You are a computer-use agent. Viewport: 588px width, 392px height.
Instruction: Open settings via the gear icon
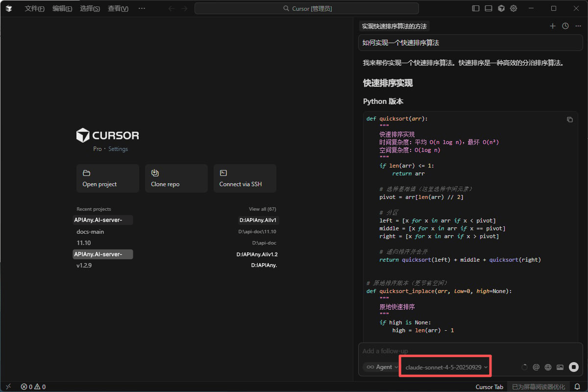pyautogui.click(x=514, y=8)
